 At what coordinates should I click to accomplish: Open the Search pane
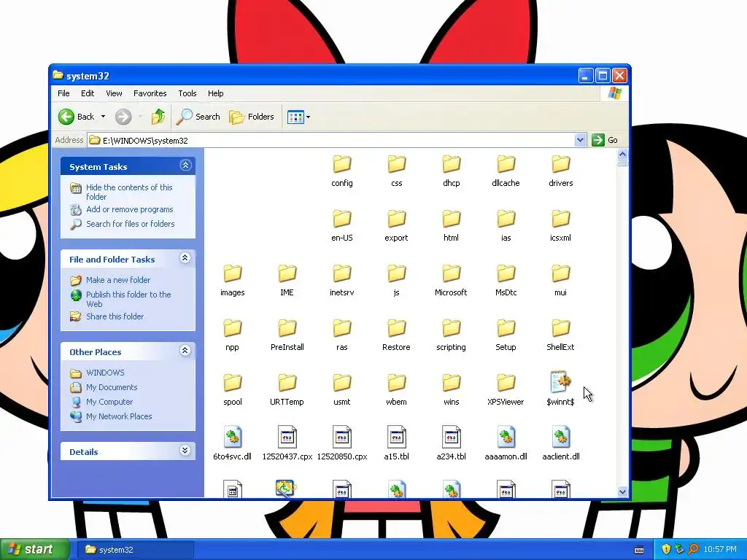(x=198, y=117)
